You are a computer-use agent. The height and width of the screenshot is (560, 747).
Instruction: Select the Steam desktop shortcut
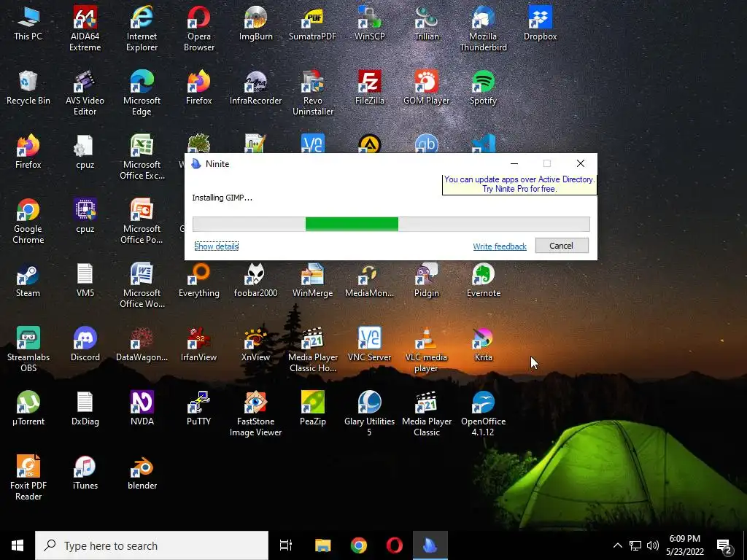[x=28, y=280]
